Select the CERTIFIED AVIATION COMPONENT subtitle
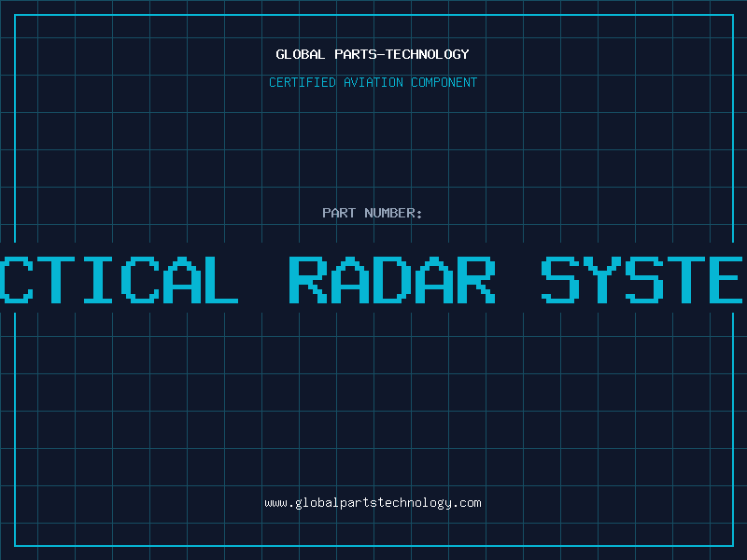The width and height of the screenshot is (747, 560). tap(373, 82)
